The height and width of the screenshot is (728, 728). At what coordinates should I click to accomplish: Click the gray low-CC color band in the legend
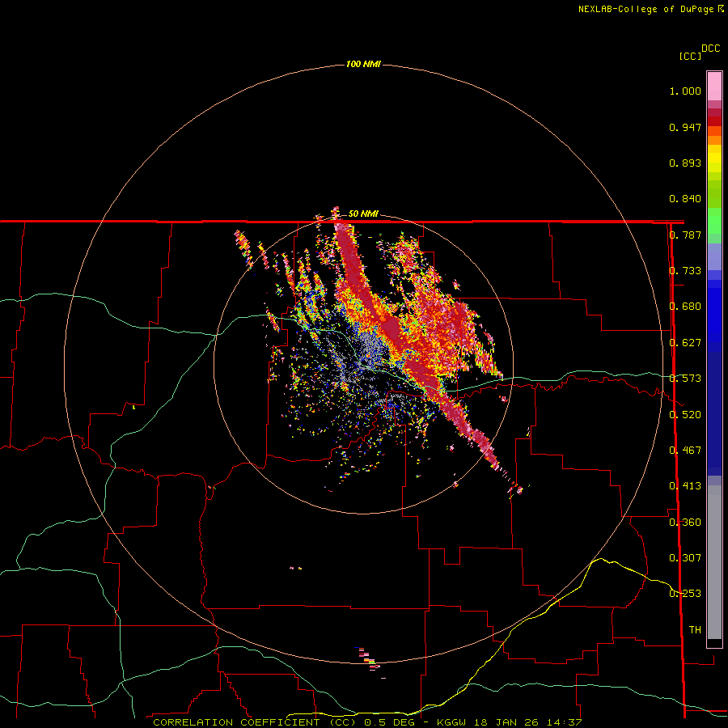pyautogui.click(x=714, y=562)
